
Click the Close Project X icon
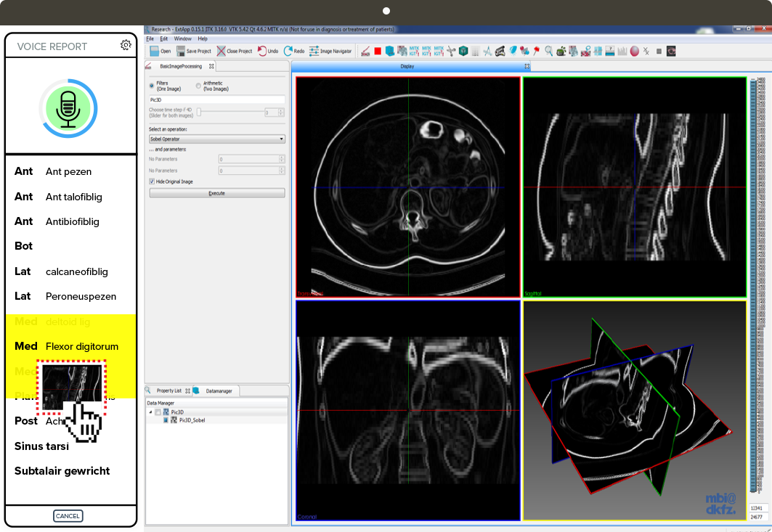[x=221, y=52]
